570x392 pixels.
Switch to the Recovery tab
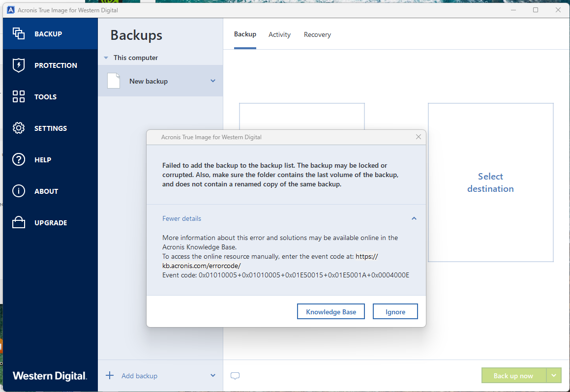tap(317, 34)
